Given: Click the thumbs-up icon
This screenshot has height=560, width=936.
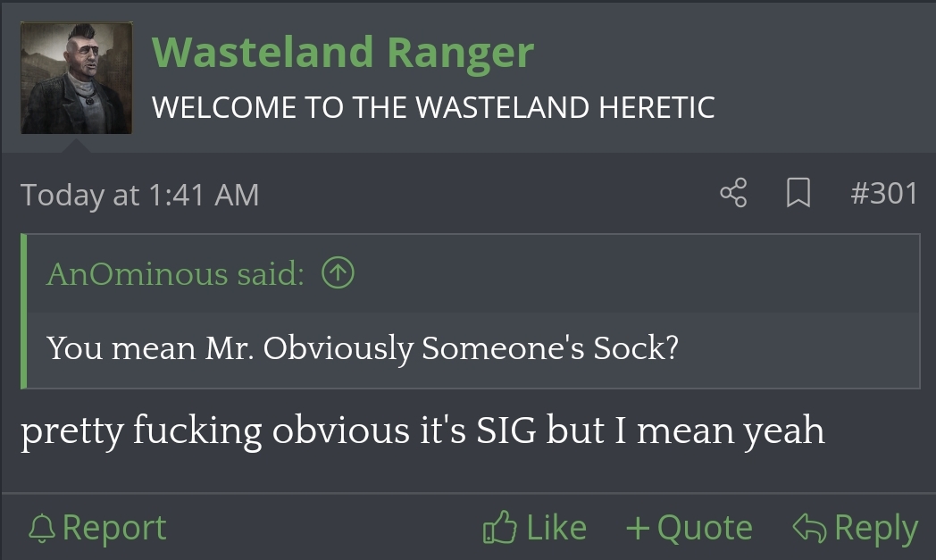Looking at the screenshot, I should click(x=499, y=528).
